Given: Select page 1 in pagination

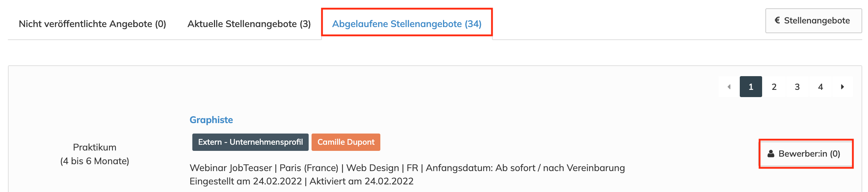Looking at the screenshot, I should 751,87.
